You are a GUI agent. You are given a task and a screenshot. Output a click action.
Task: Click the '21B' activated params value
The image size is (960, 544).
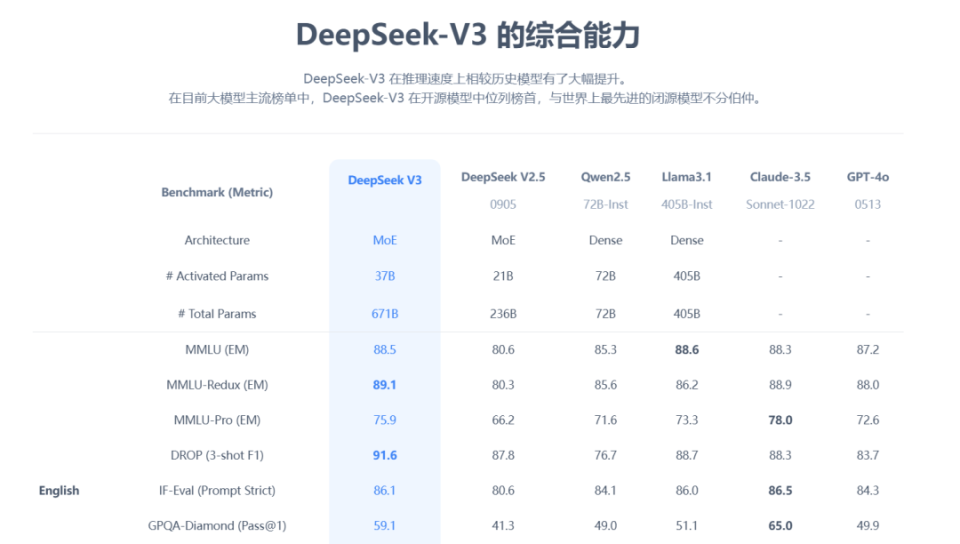tap(503, 276)
